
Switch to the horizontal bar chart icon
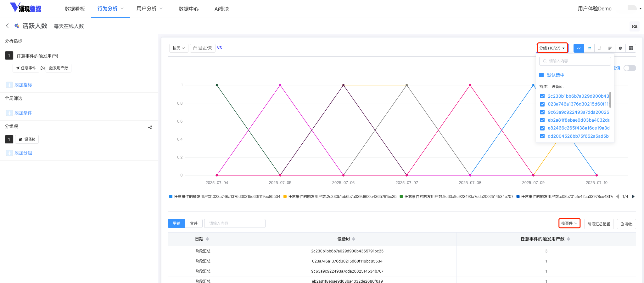coord(610,48)
